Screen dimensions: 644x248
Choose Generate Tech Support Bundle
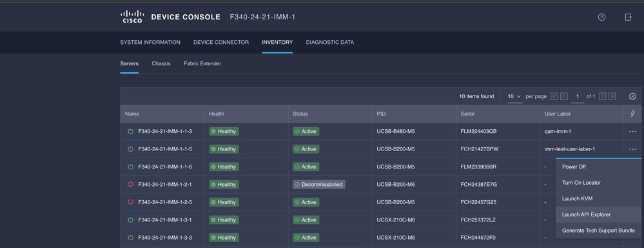point(598,231)
